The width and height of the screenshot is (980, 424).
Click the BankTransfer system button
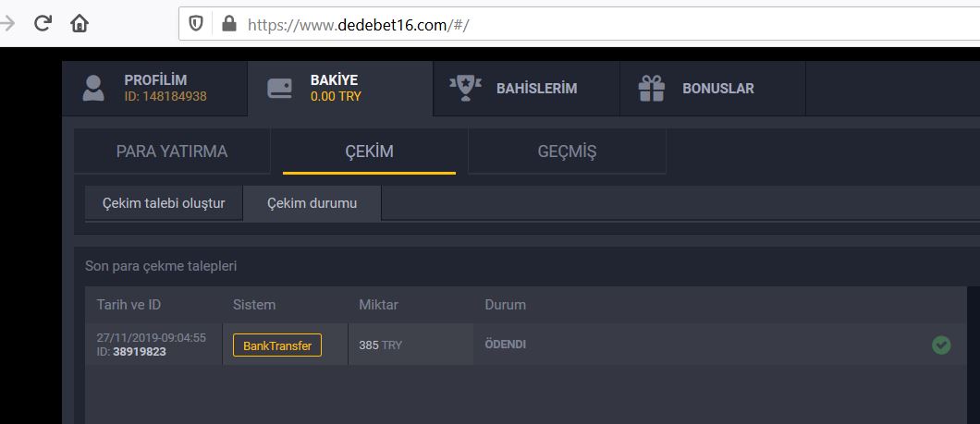277,345
